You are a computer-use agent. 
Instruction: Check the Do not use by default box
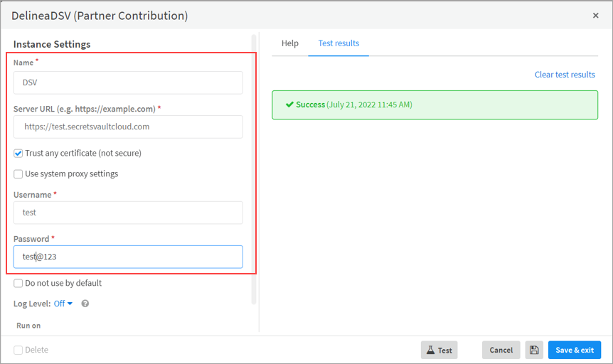click(x=18, y=283)
